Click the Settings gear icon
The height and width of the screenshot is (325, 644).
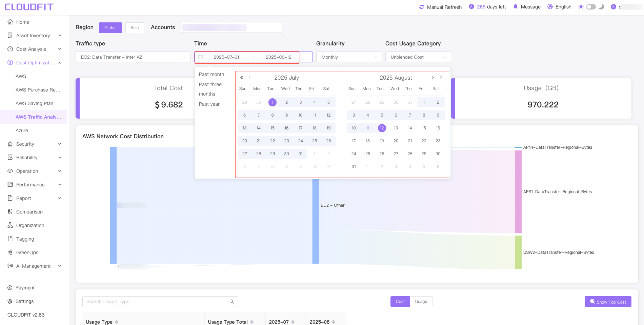tap(10, 301)
